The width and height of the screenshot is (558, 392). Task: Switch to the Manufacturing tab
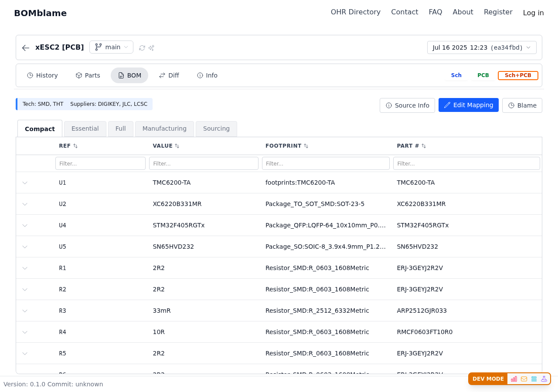(164, 129)
